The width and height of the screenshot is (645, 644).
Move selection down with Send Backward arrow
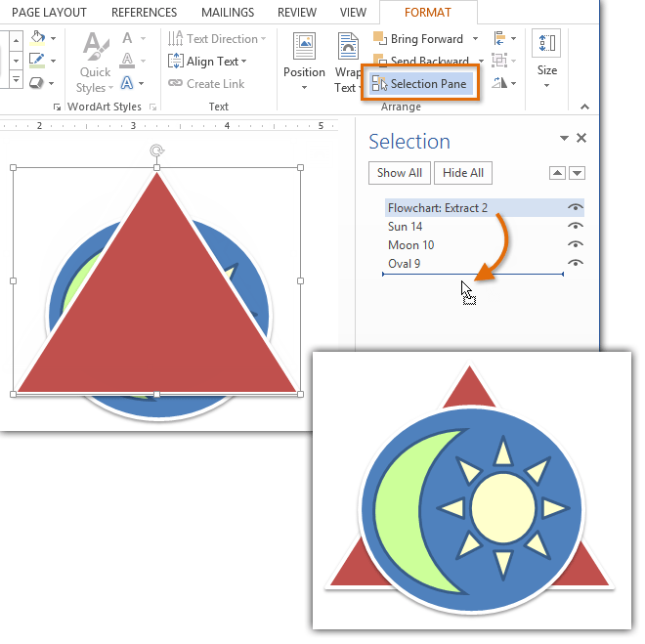(578, 173)
